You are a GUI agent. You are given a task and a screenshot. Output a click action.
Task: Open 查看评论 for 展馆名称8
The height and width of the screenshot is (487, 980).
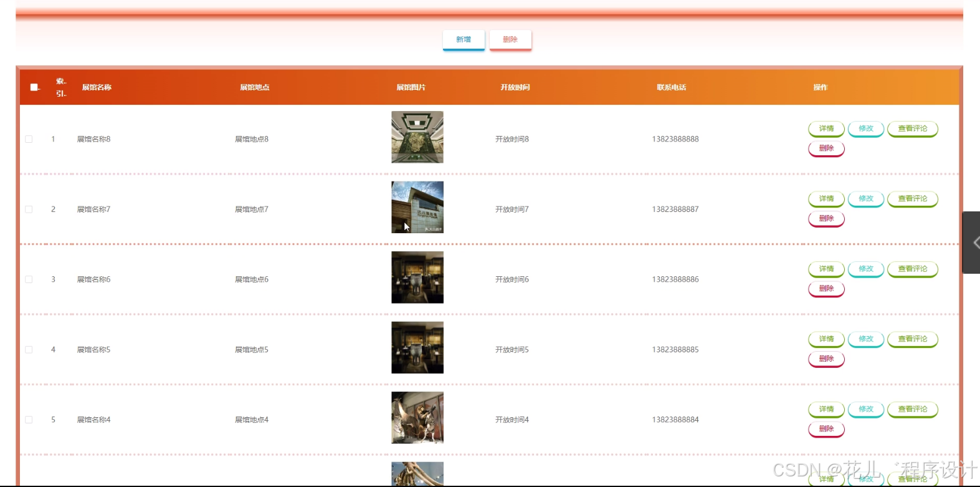click(x=913, y=128)
